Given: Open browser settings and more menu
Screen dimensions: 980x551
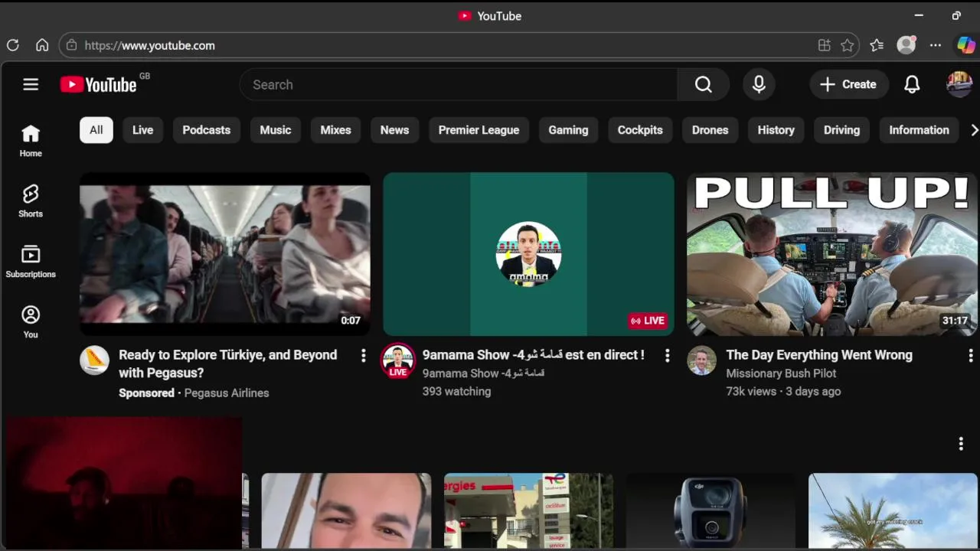Looking at the screenshot, I should click(936, 45).
